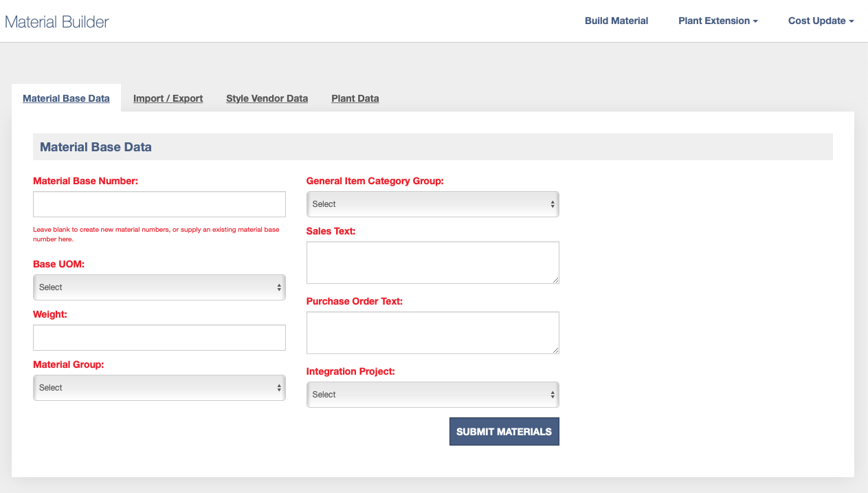868x493 pixels.
Task: Click the Material Group label
Action: pyautogui.click(x=69, y=364)
